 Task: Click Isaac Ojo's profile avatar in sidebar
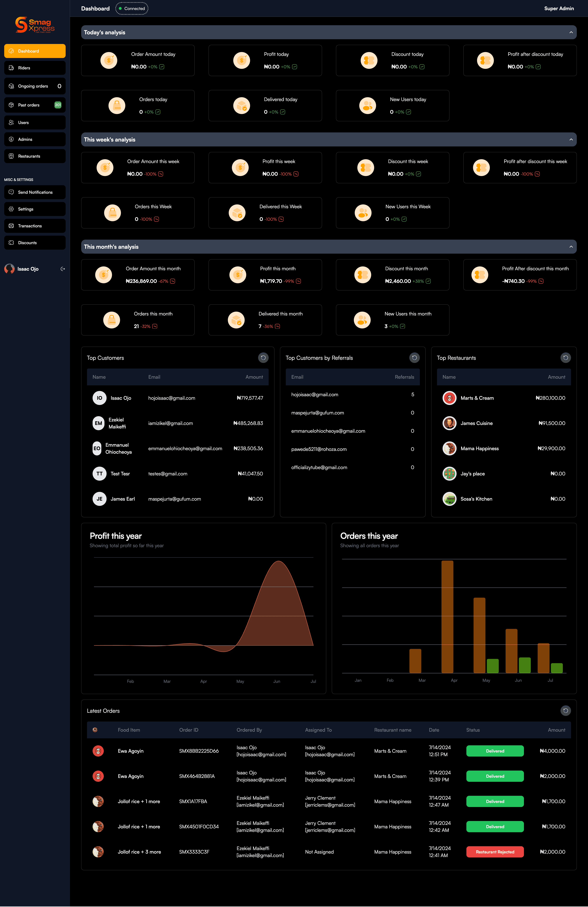point(9,269)
